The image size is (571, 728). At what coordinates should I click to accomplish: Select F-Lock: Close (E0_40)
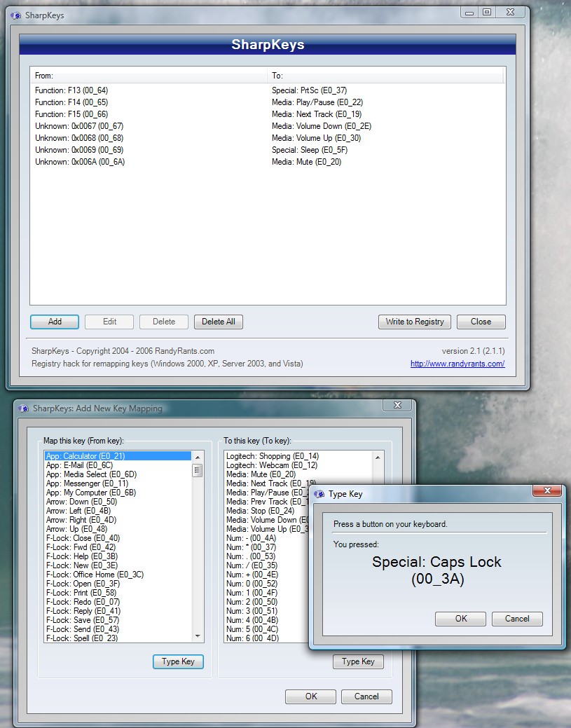118,538
